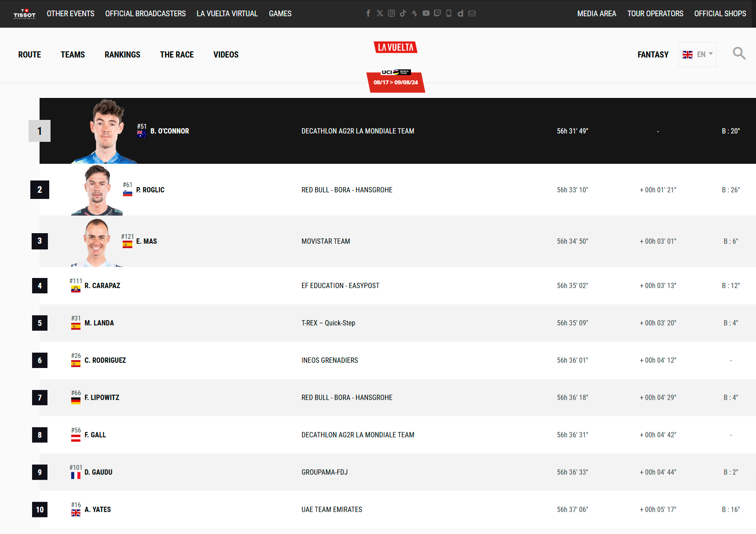Open LA VUELTA VIRTUAL link
The height and width of the screenshot is (534, 756).
[x=227, y=14]
